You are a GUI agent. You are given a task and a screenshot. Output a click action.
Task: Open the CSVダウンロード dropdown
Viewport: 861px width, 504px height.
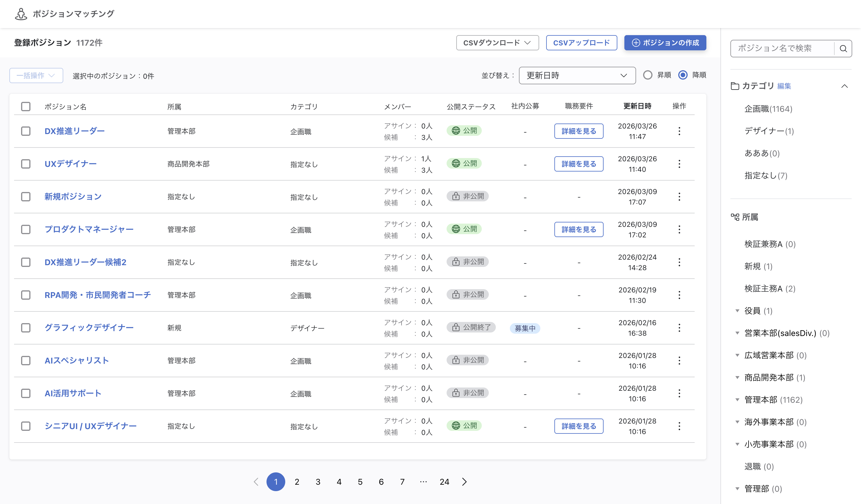point(497,43)
